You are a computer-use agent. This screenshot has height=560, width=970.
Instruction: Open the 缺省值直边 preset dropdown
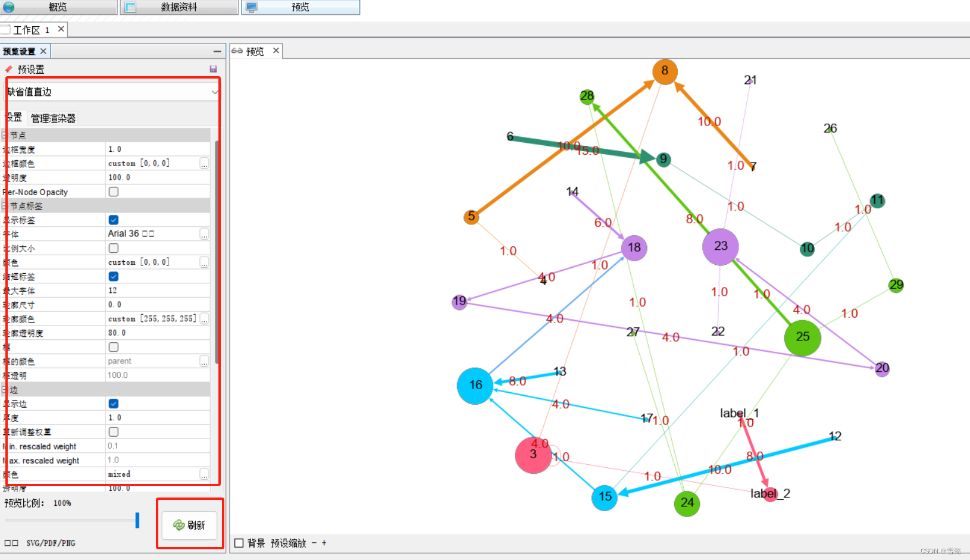pyautogui.click(x=112, y=92)
